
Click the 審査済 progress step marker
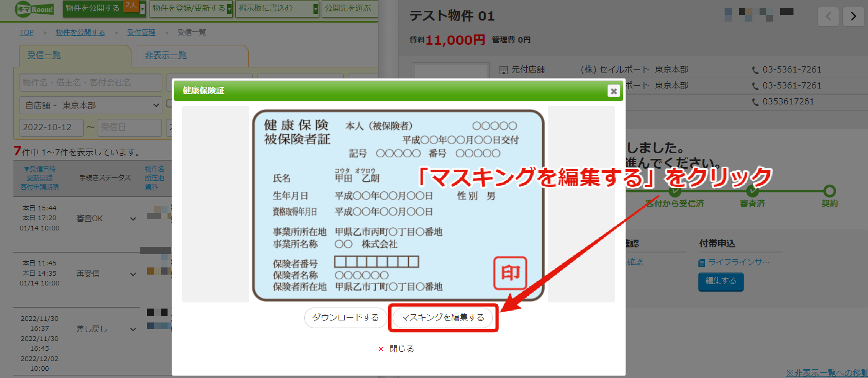(x=752, y=191)
